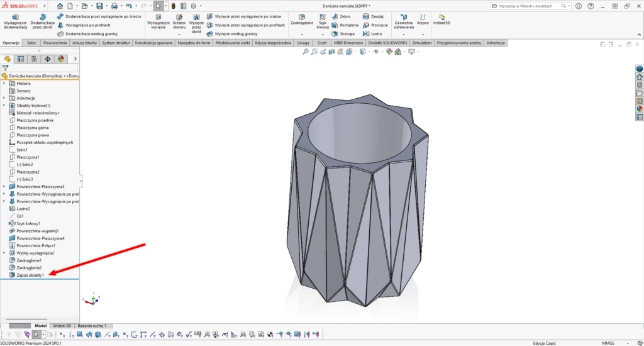Switch to the Szkic tab
644x346 pixels.
point(31,43)
